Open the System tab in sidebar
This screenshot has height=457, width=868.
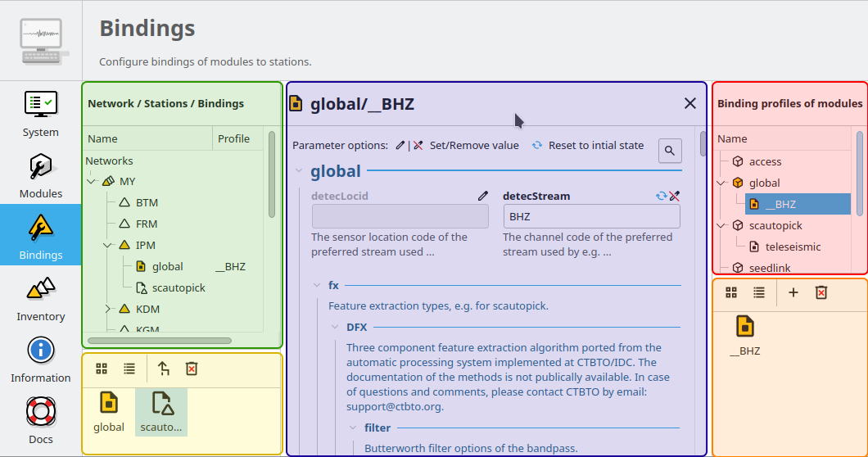(x=40, y=114)
